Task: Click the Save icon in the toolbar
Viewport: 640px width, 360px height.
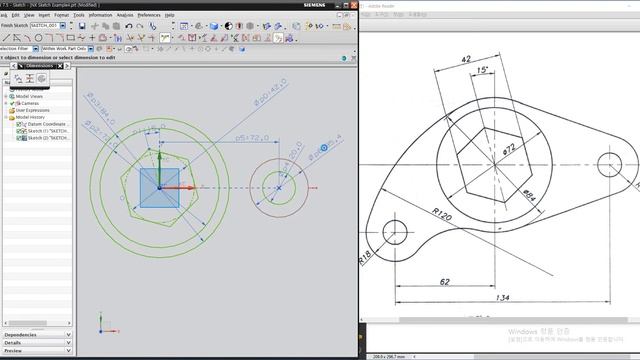Action: coord(82,26)
